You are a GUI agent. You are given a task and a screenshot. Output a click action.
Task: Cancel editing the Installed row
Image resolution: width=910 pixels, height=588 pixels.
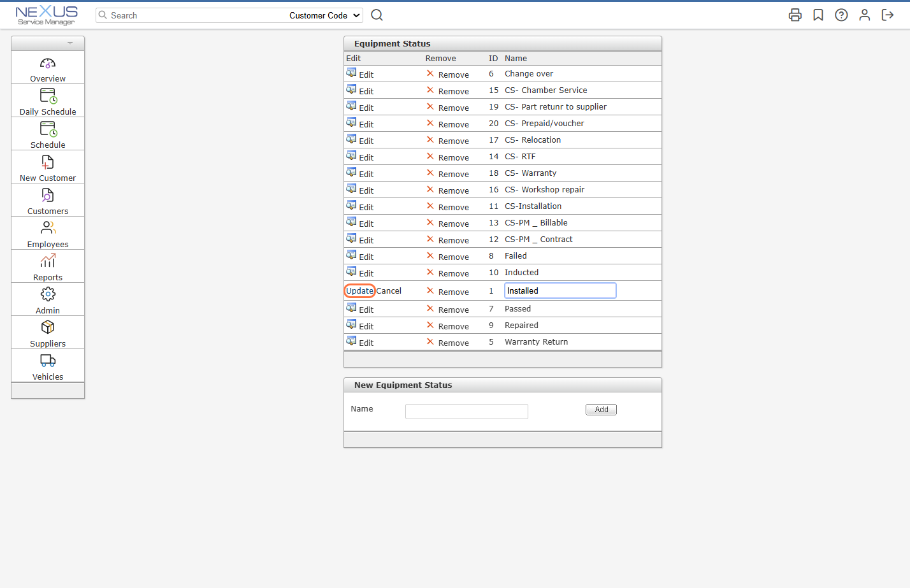pyautogui.click(x=389, y=291)
